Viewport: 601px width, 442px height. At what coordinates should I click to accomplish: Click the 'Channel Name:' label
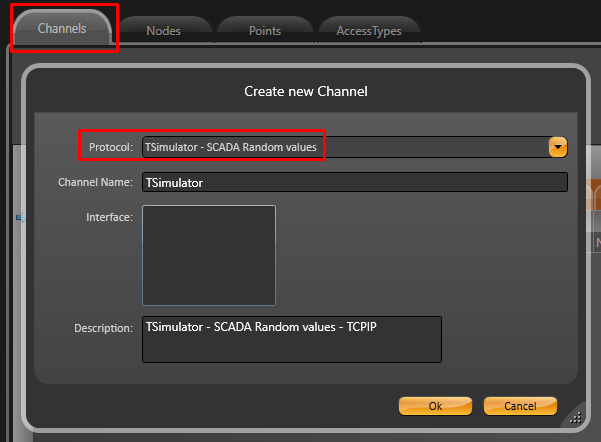coord(95,182)
